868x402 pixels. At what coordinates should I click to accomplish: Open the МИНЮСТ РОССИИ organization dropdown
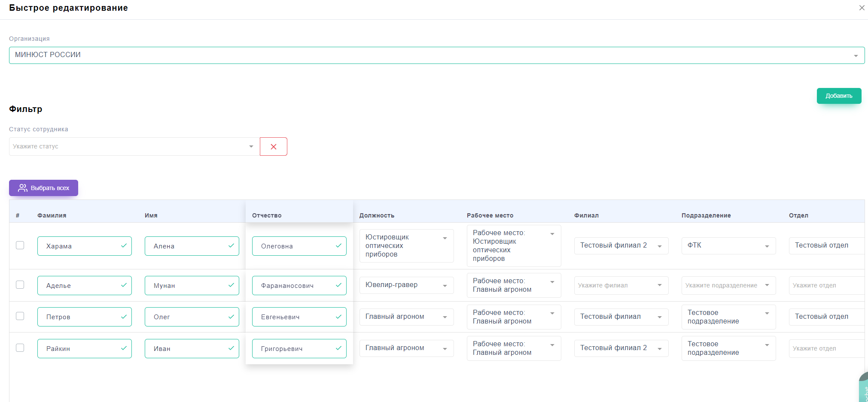[x=436, y=55]
